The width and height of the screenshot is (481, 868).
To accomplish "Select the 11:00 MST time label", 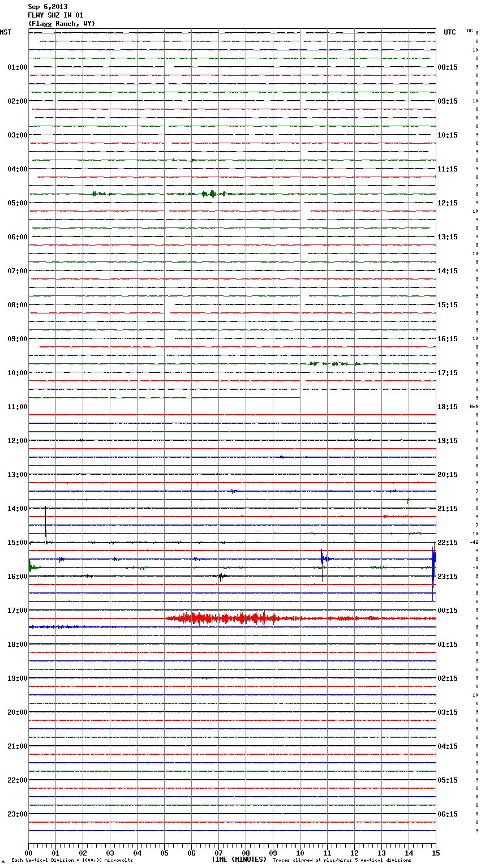I will click(x=18, y=407).
